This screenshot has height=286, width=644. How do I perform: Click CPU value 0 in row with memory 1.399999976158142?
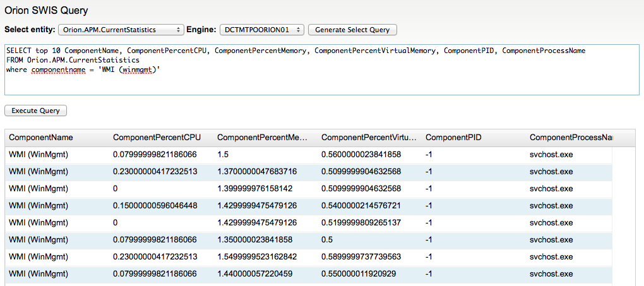tap(116, 188)
